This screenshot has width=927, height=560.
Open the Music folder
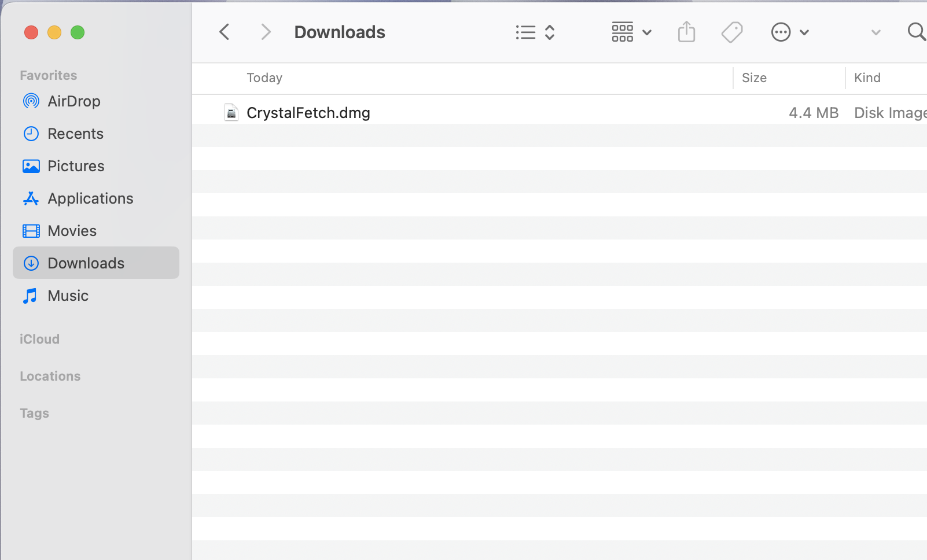click(x=68, y=296)
